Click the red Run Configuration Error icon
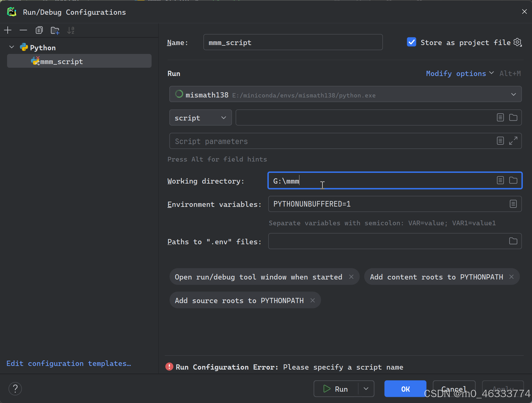This screenshot has width=532, height=403. pyautogui.click(x=169, y=367)
